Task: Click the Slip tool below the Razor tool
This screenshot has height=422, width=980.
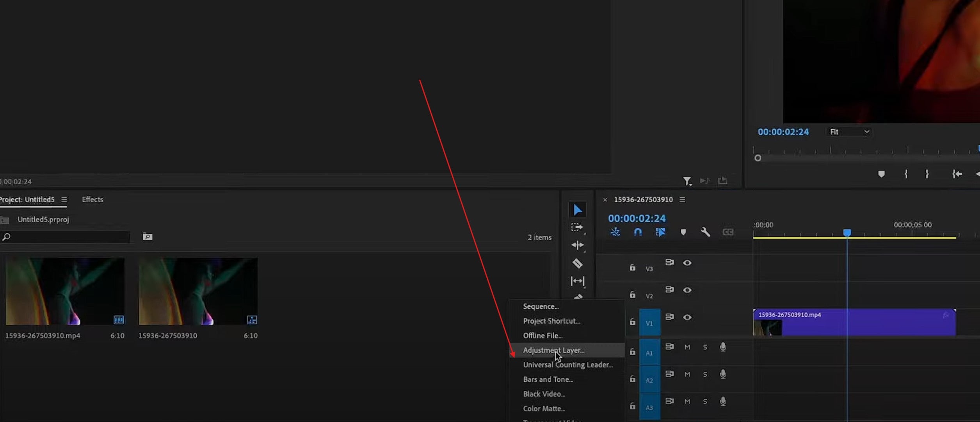Action: 578,281
